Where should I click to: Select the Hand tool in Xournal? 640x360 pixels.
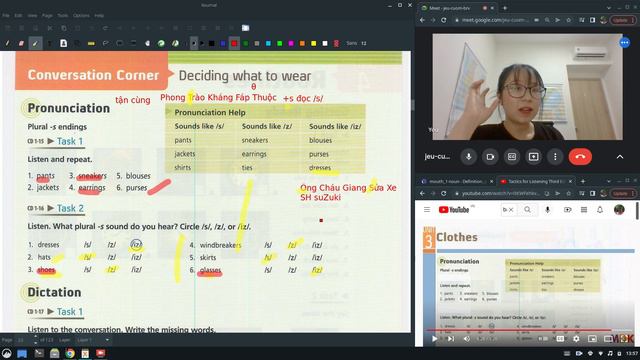click(147, 43)
